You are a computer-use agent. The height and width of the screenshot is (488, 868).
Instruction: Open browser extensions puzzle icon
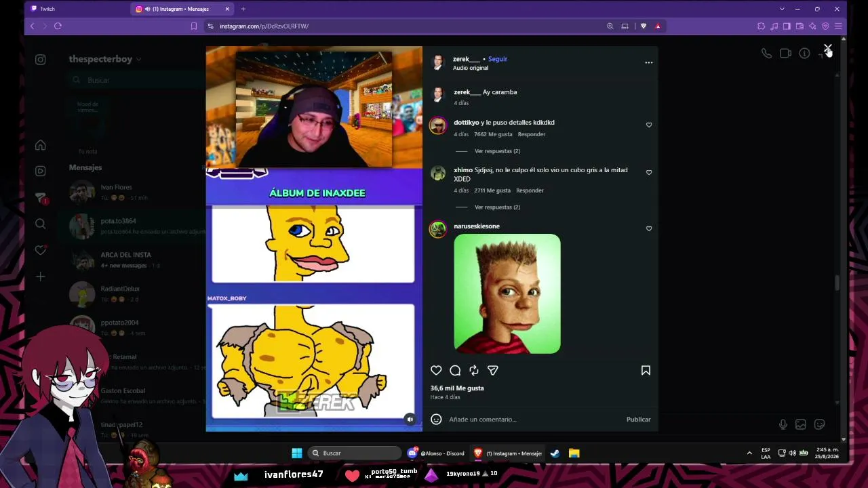click(761, 26)
